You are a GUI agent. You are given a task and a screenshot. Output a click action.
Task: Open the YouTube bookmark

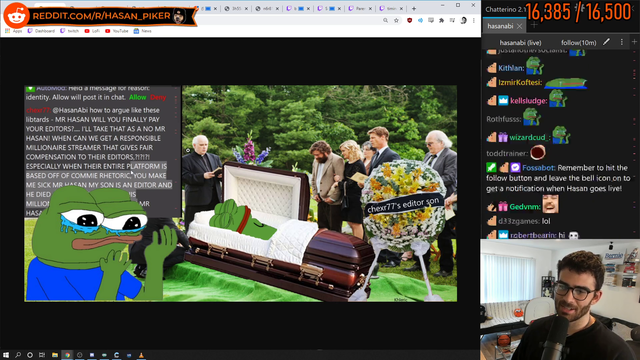117,31
